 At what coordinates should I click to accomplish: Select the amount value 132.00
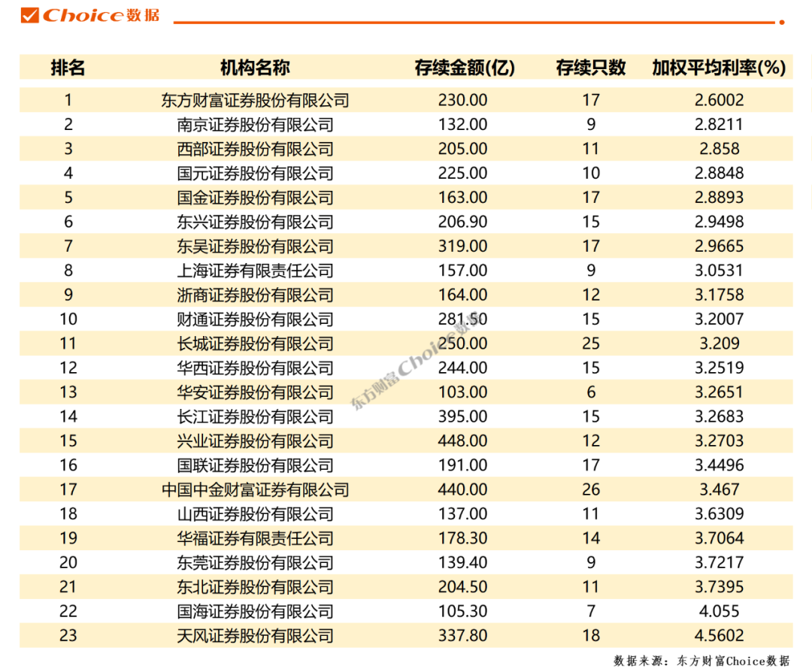tap(462, 124)
